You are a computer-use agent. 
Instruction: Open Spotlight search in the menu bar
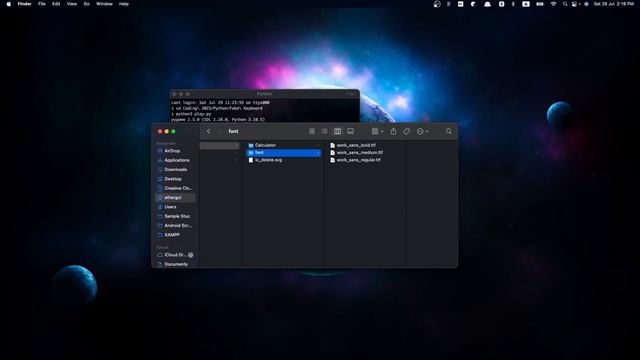(565, 4)
